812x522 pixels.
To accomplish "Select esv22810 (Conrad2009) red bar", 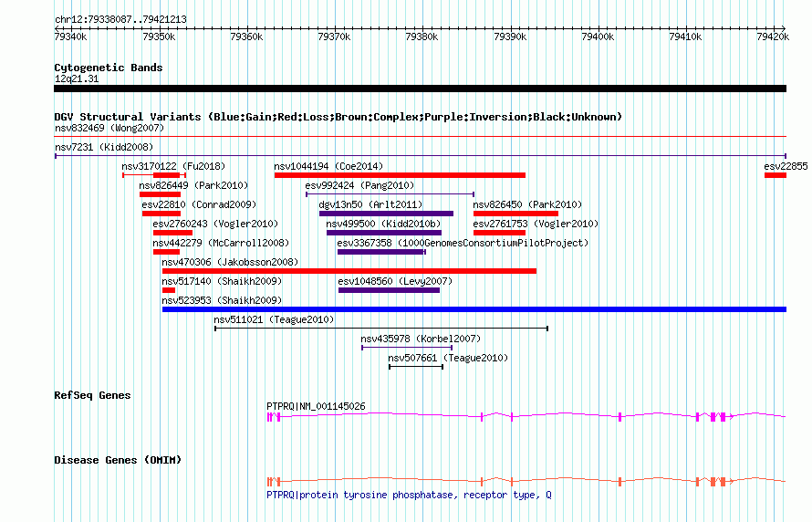I will pyautogui.click(x=161, y=214).
